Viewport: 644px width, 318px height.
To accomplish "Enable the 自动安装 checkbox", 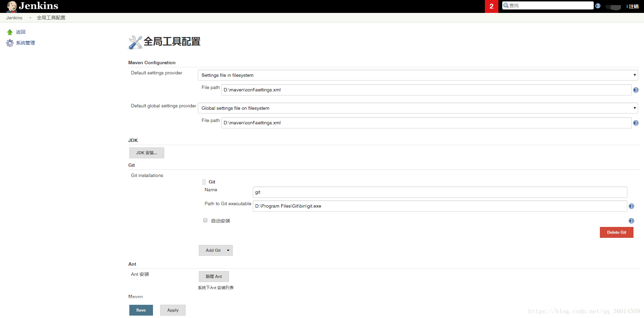I will (x=205, y=220).
